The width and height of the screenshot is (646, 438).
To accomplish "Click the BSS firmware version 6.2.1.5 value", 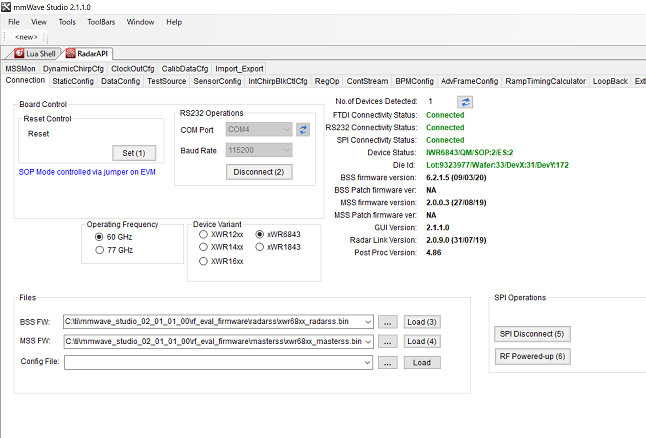I will tap(456, 178).
